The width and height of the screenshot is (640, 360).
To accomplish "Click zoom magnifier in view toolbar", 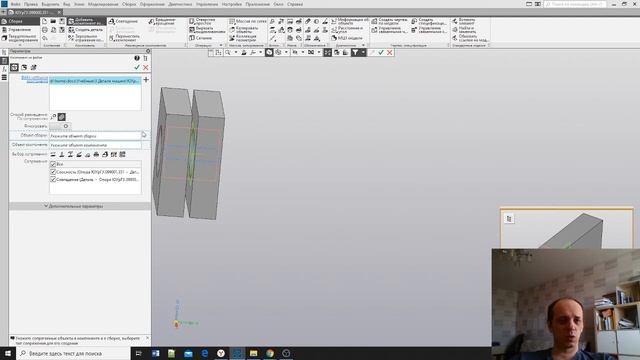I will coord(228,52).
